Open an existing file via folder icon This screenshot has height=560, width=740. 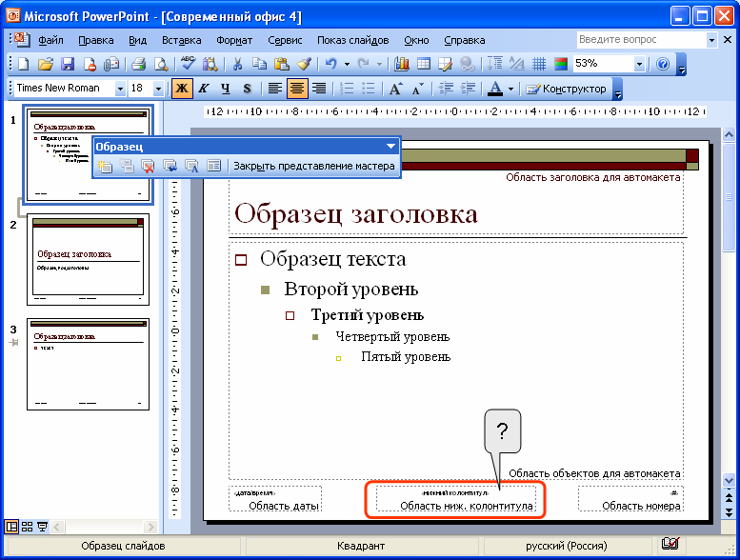46,64
